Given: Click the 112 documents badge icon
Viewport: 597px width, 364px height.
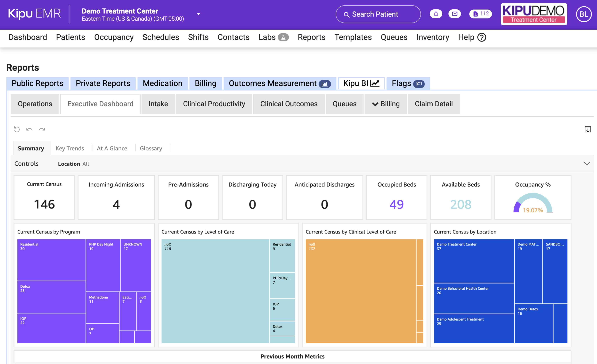Looking at the screenshot, I should click(480, 14).
